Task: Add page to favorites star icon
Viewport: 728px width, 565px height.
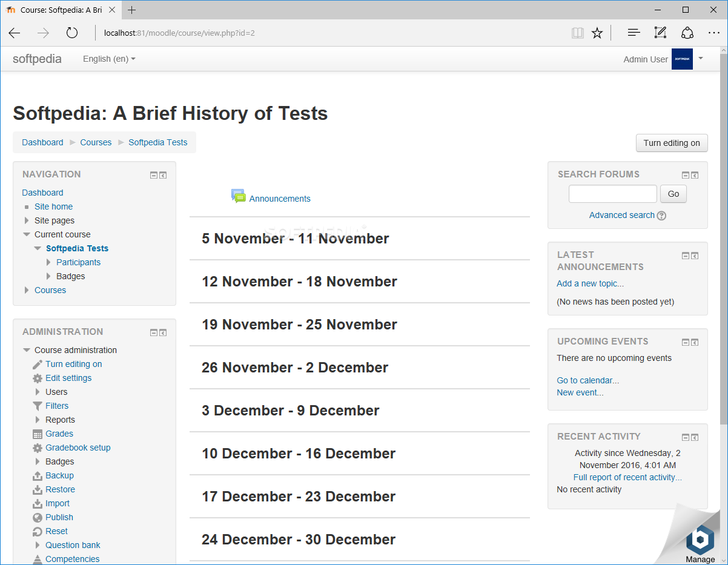Action: pyautogui.click(x=597, y=33)
